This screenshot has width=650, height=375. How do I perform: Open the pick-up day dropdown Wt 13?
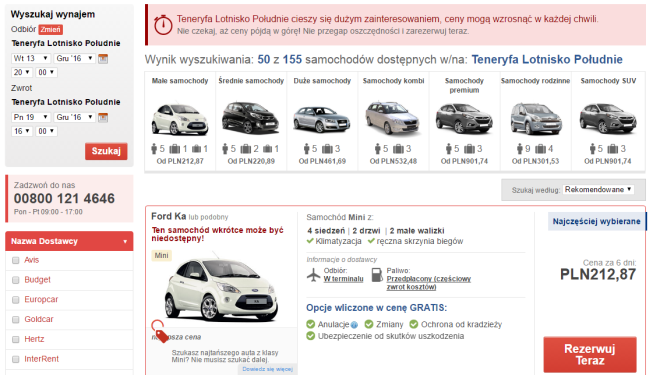31,58
